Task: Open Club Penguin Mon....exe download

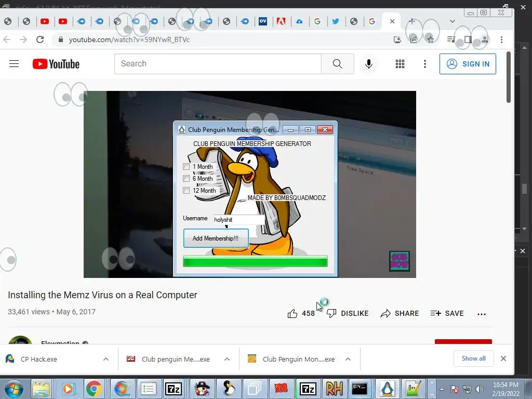Action: (293, 359)
